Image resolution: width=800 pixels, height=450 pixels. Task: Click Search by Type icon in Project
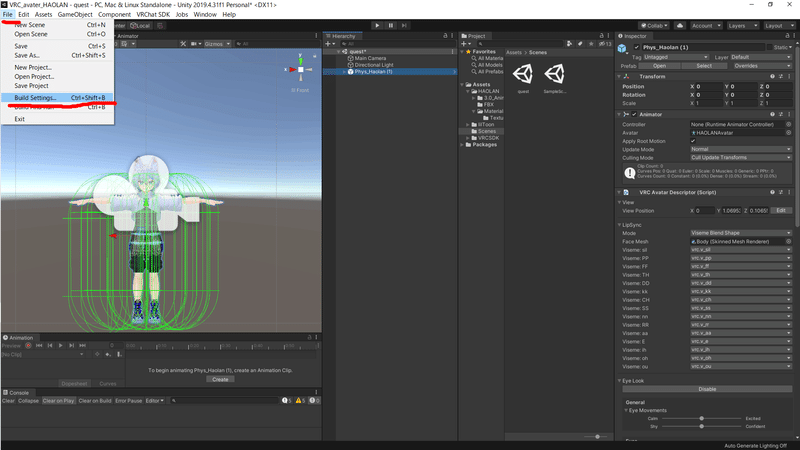(x=569, y=44)
